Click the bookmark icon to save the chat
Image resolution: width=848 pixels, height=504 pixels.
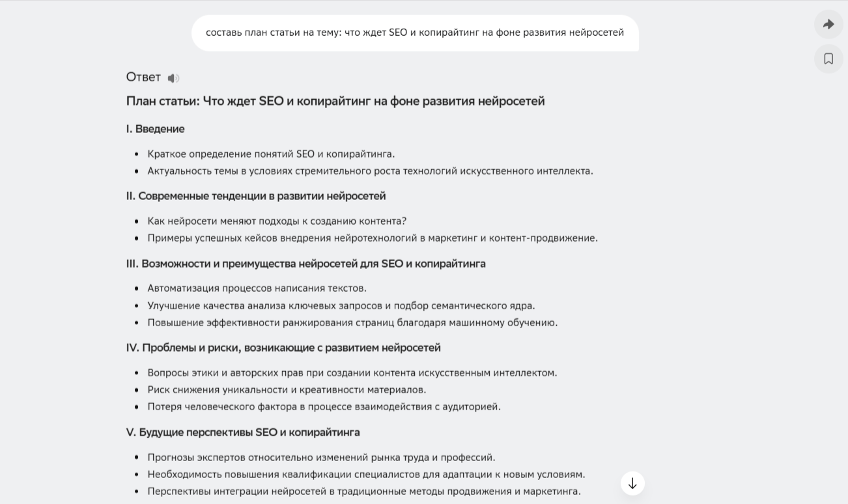(x=828, y=59)
